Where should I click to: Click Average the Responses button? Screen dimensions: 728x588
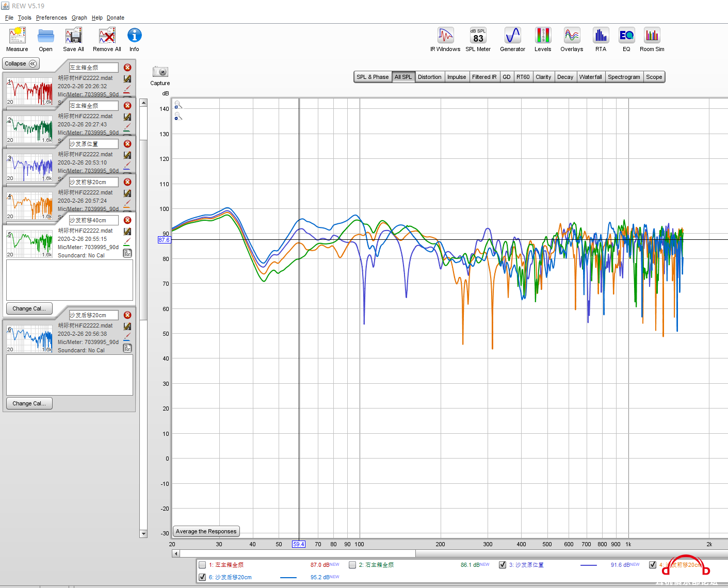point(206,531)
